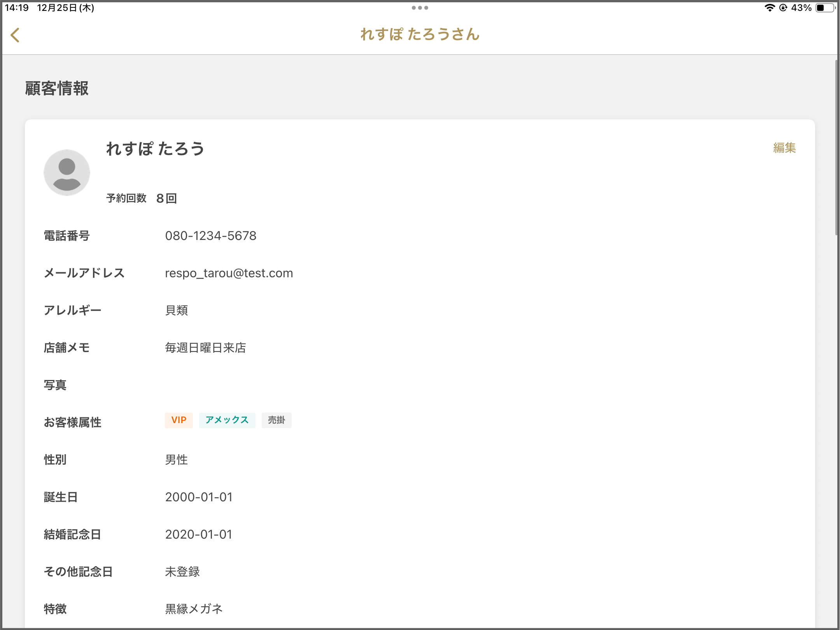Viewport: 840px width, 630px height.
Task: Tap the 予約回数 8回 reservation count
Action: (142, 198)
